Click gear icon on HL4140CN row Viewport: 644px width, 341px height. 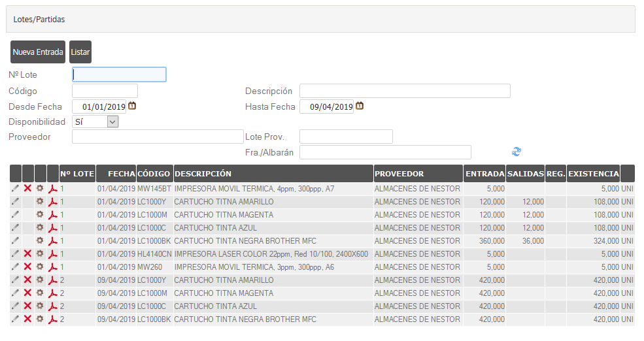[x=40, y=254]
